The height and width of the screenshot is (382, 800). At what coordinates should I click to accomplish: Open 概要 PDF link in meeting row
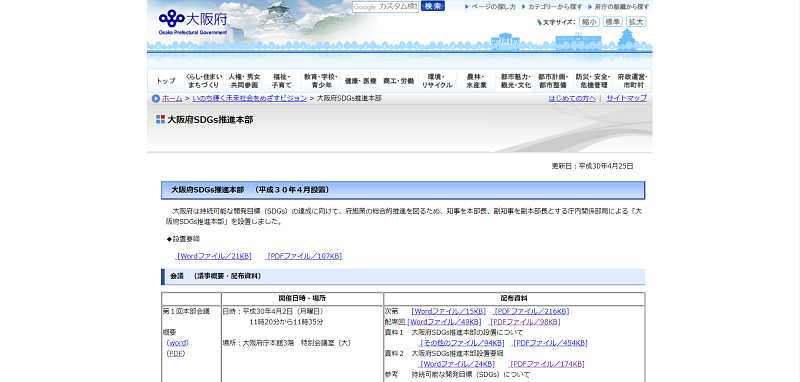tap(176, 353)
